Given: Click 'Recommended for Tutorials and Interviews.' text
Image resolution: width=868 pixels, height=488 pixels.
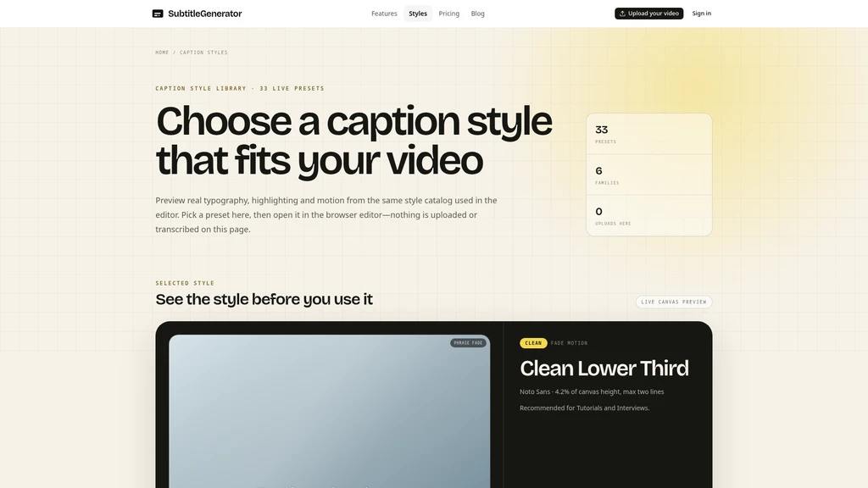Looking at the screenshot, I should 585,408.
